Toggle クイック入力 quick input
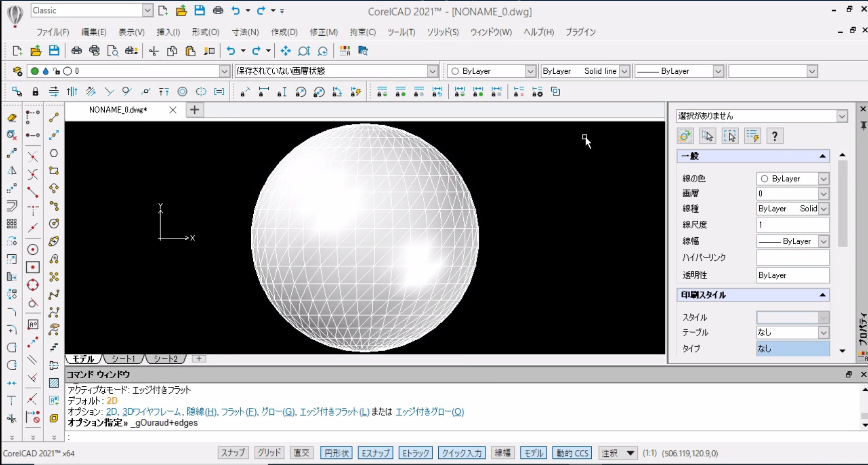The height and width of the screenshot is (465, 868). click(x=461, y=453)
